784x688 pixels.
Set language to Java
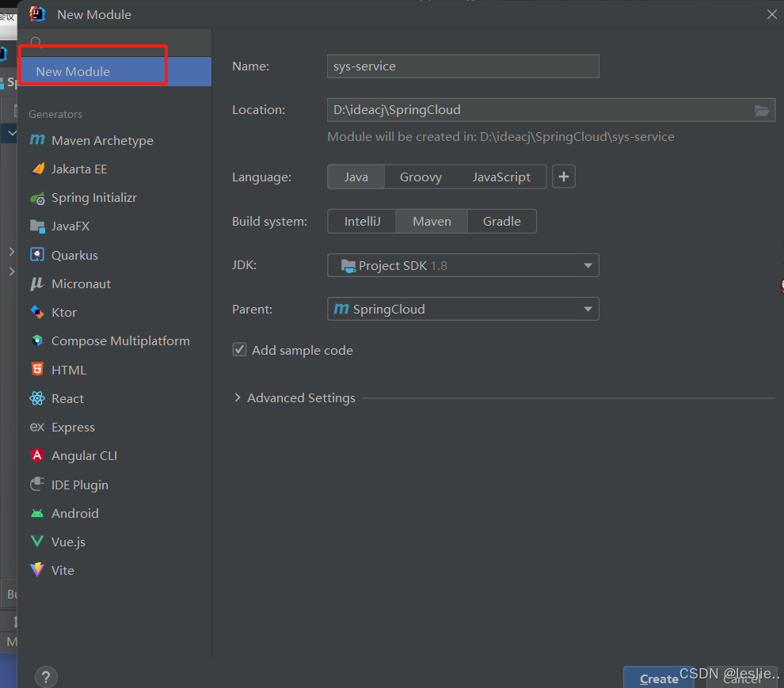click(x=356, y=177)
